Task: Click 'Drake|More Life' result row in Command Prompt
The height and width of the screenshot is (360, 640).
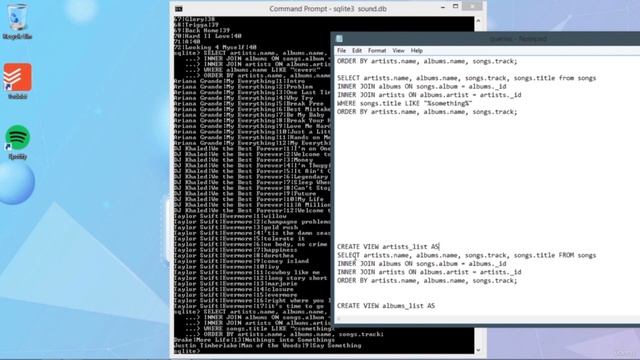Action: click(x=254, y=340)
